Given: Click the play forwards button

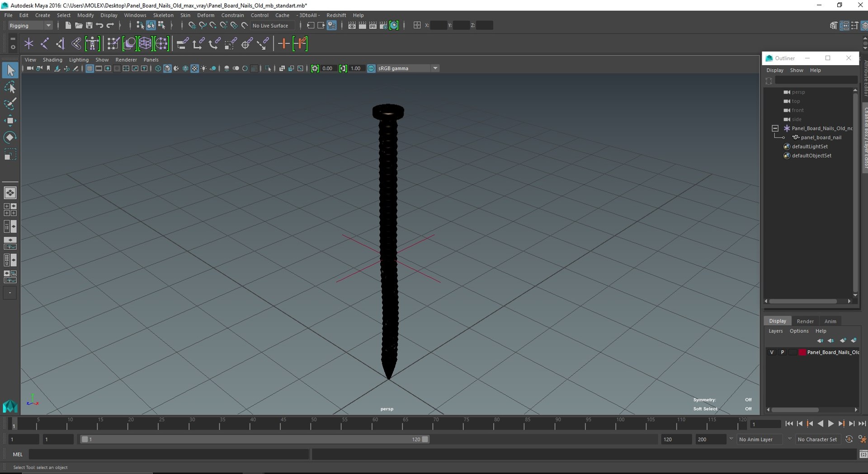Looking at the screenshot, I should [830, 424].
